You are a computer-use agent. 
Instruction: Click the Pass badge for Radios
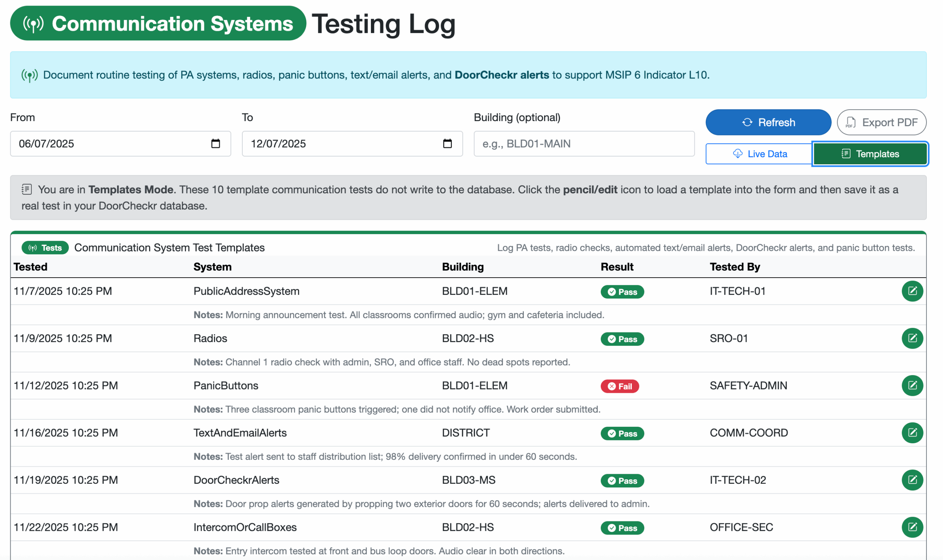point(622,339)
